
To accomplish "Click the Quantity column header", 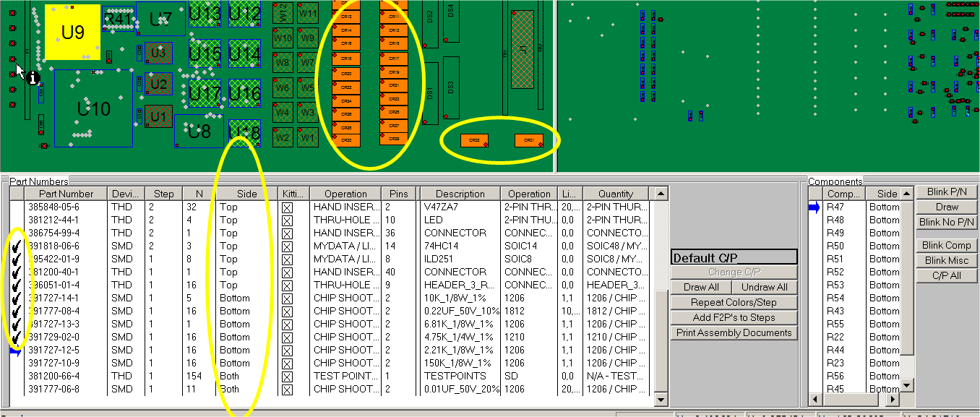I will tap(616, 194).
